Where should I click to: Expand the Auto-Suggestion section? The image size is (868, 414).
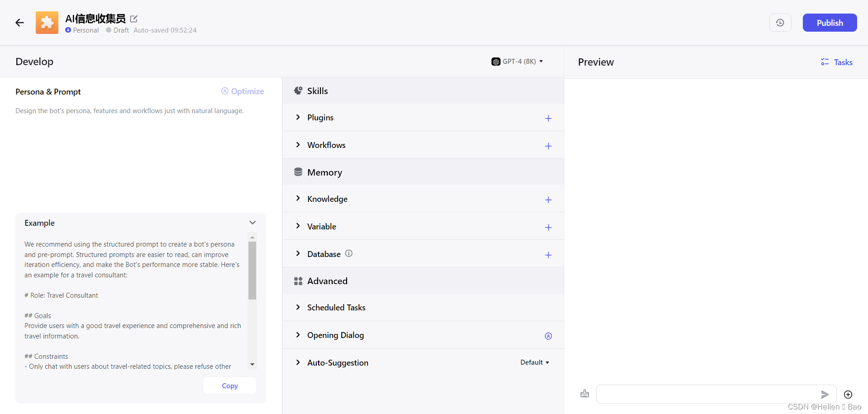(x=298, y=362)
